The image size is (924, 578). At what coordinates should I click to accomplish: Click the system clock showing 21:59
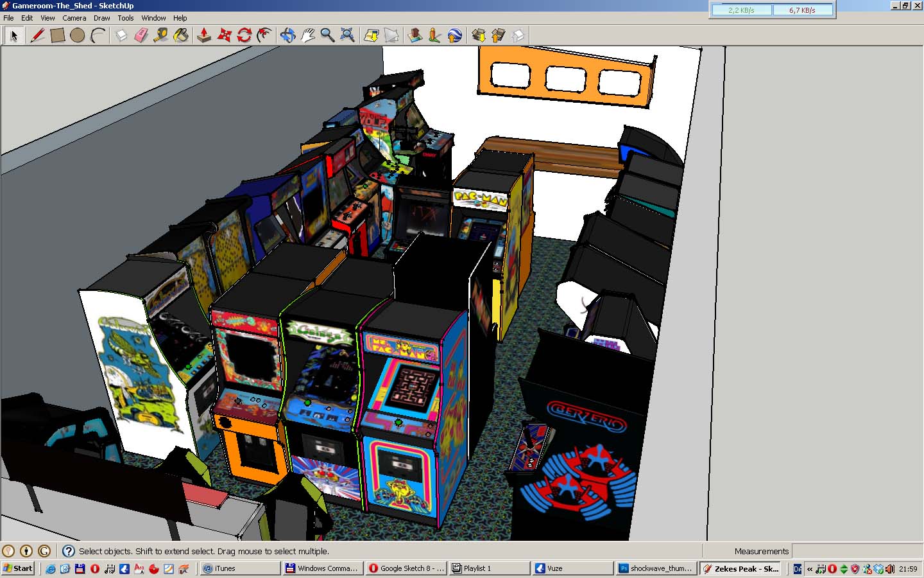point(908,568)
